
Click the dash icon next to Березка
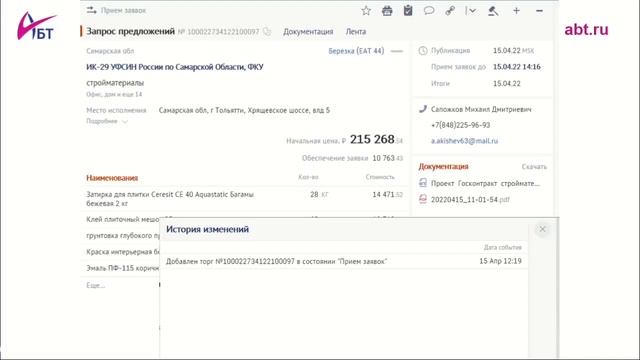[x=396, y=51]
